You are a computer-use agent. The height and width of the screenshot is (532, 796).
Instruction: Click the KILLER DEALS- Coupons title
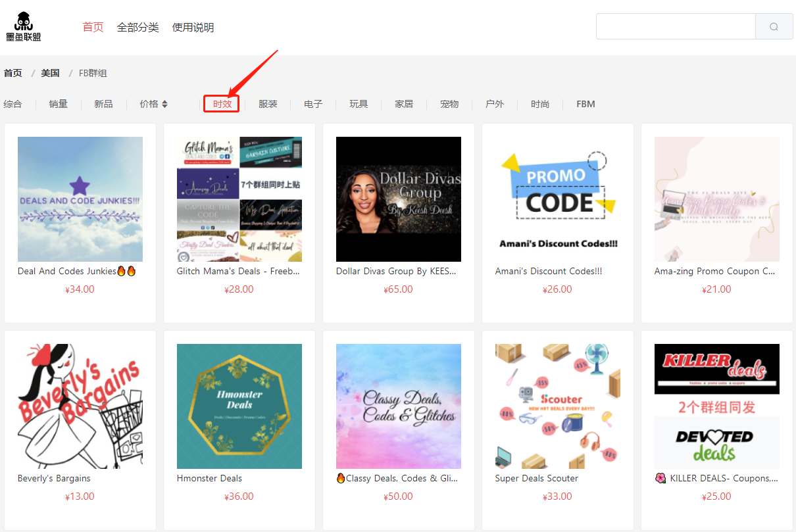pos(716,478)
